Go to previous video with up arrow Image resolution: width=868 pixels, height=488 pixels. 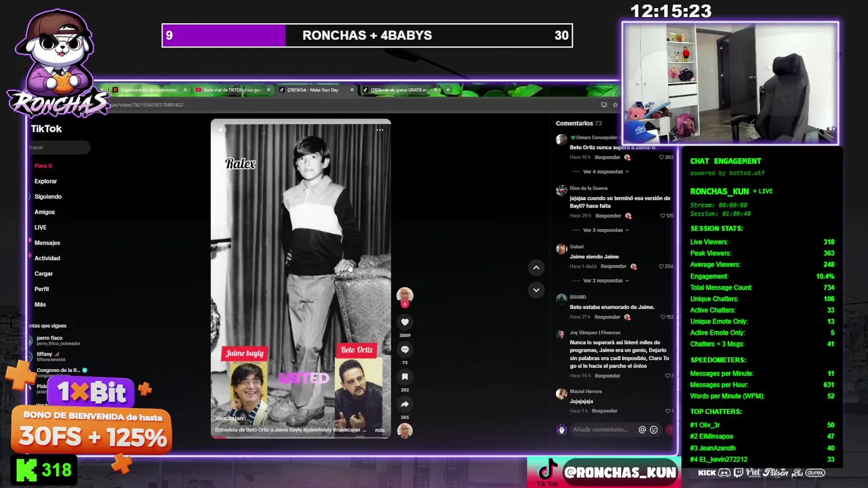tap(536, 268)
